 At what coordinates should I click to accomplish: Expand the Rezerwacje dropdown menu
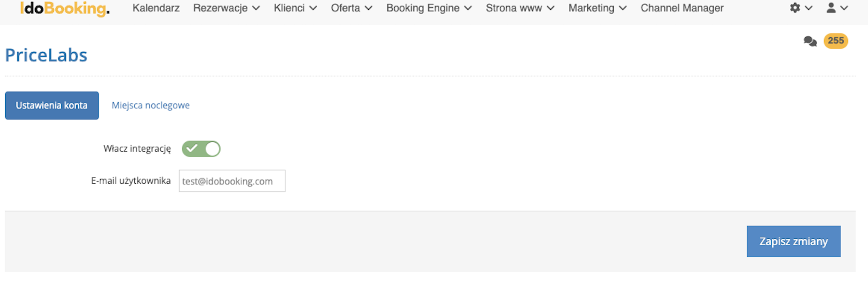tap(226, 8)
